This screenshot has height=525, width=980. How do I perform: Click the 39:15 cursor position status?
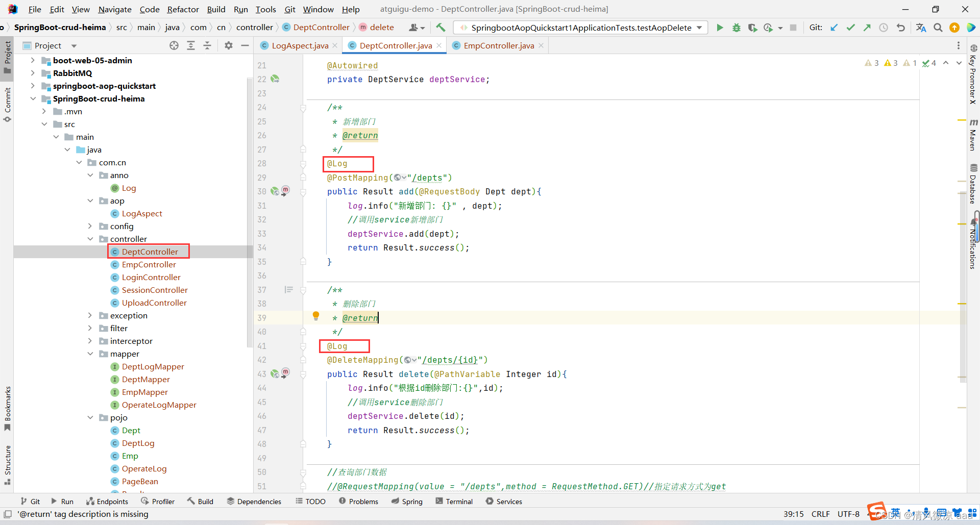[793, 514]
